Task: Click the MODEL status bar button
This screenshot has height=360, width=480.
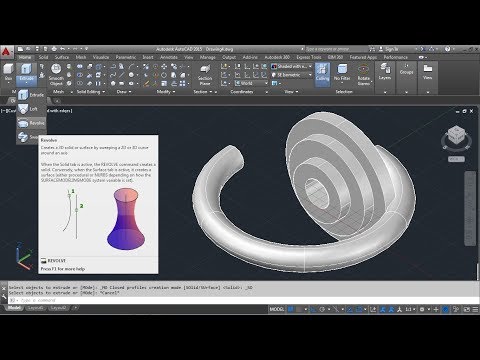Action: (x=277, y=309)
